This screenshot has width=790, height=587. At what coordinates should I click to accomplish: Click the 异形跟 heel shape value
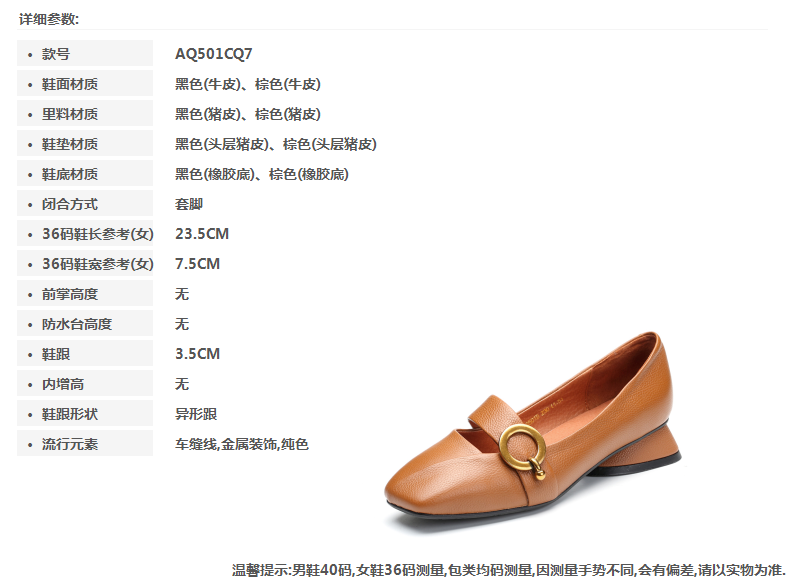[196, 414]
